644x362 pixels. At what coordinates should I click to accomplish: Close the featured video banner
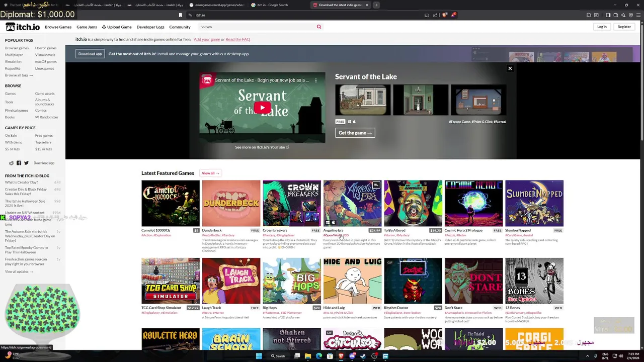click(x=510, y=68)
